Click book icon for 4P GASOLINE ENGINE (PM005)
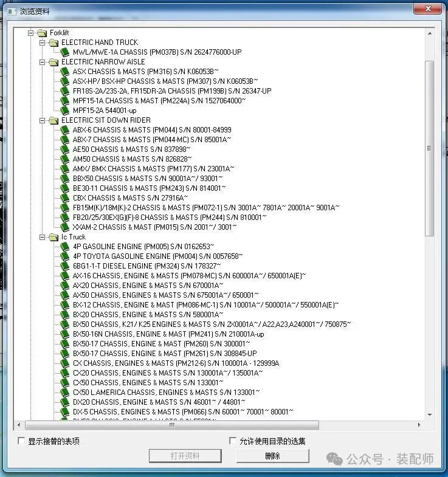448x477 pixels. pyautogui.click(x=65, y=247)
